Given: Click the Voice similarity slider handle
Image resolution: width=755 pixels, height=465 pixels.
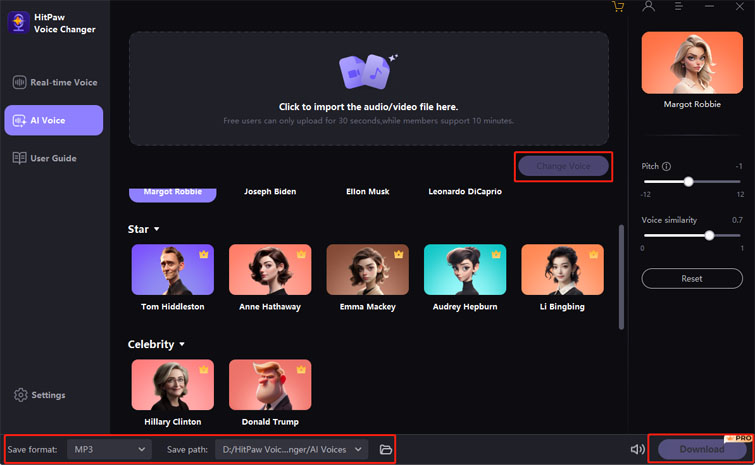Looking at the screenshot, I should (709, 235).
